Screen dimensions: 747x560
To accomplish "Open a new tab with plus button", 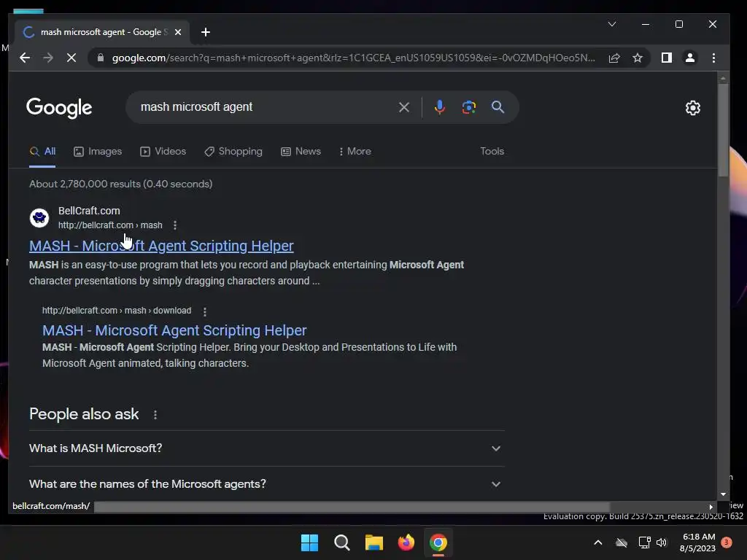I will [205, 32].
